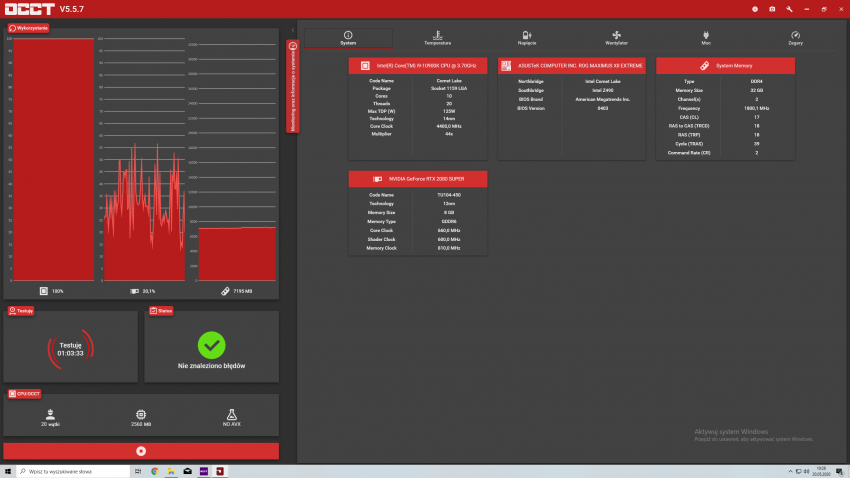Open the System tab
This screenshot has height=478, width=850.
pos(348,38)
